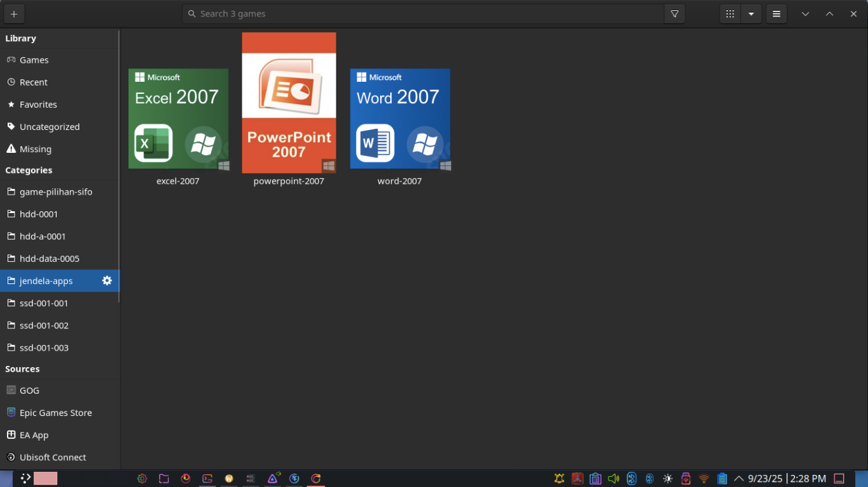Click the sidebar vertical scrollbar
The width and height of the screenshot is (868, 487).
(x=119, y=166)
